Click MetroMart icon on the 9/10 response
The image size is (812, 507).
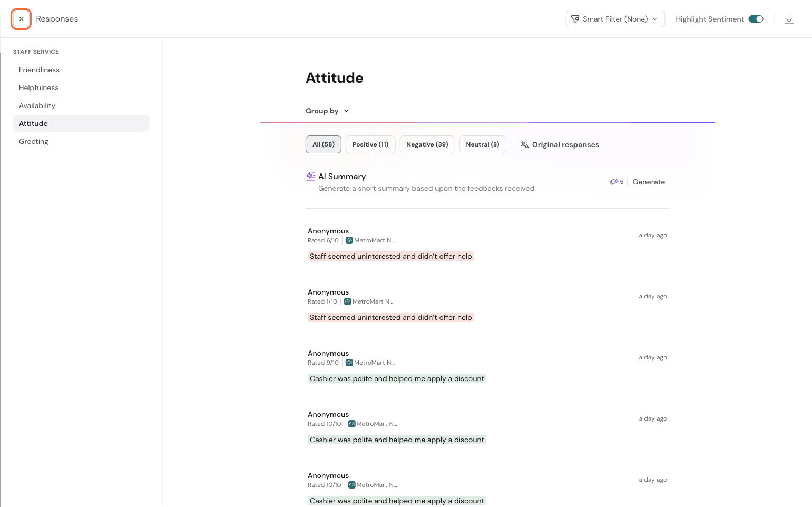coord(349,363)
